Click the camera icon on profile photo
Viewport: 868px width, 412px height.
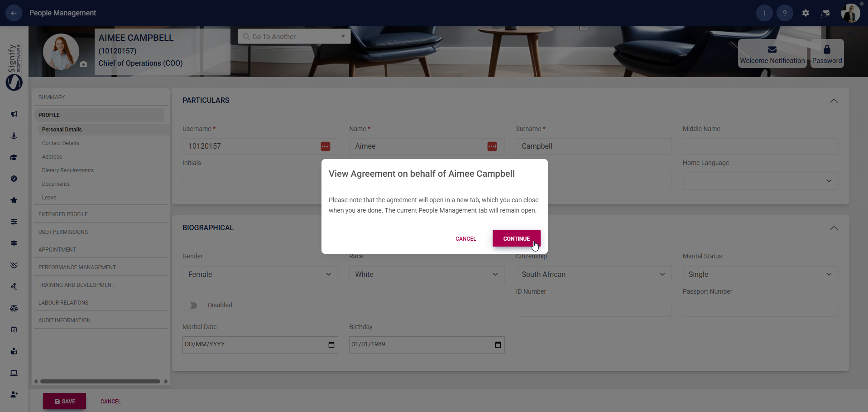[x=83, y=64]
